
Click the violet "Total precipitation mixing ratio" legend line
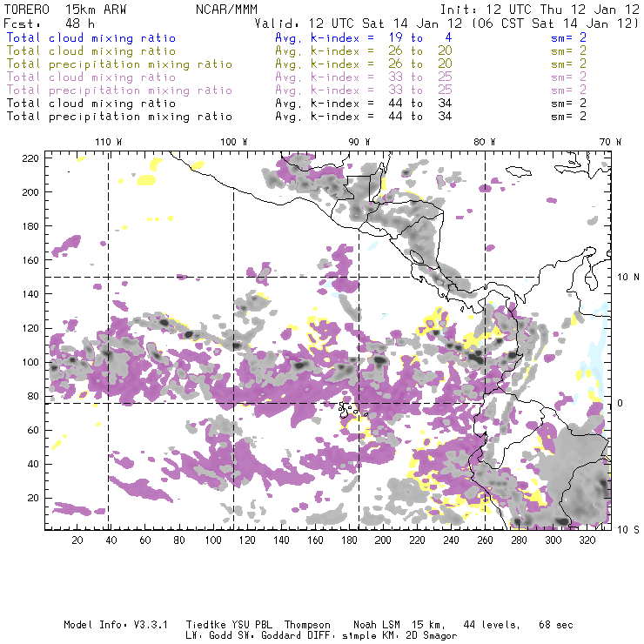[x=119, y=91]
